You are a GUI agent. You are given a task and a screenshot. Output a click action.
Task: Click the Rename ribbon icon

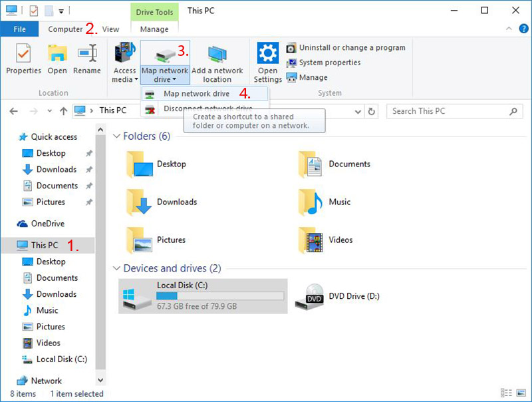(87, 53)
